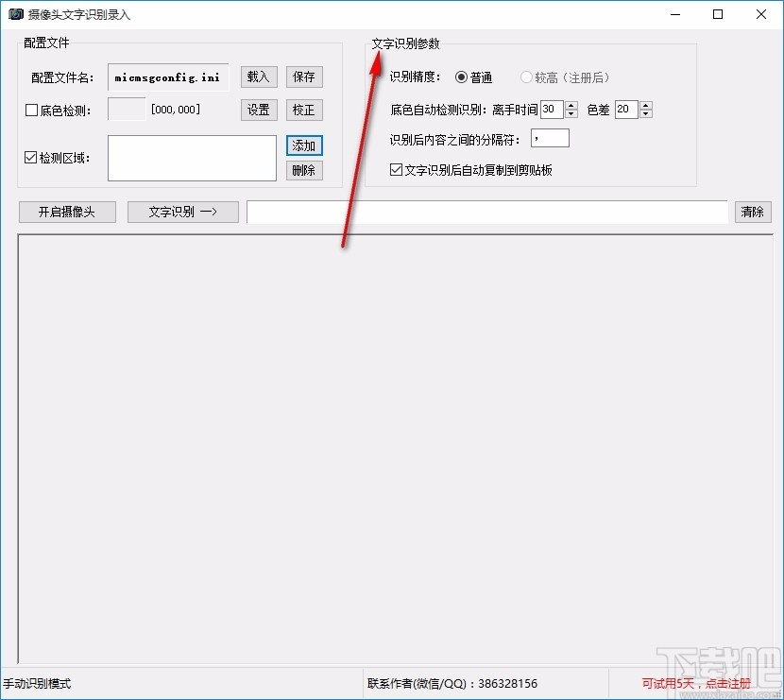Click the separator character input field
The image size is (784, 700).
click(549, 138)
